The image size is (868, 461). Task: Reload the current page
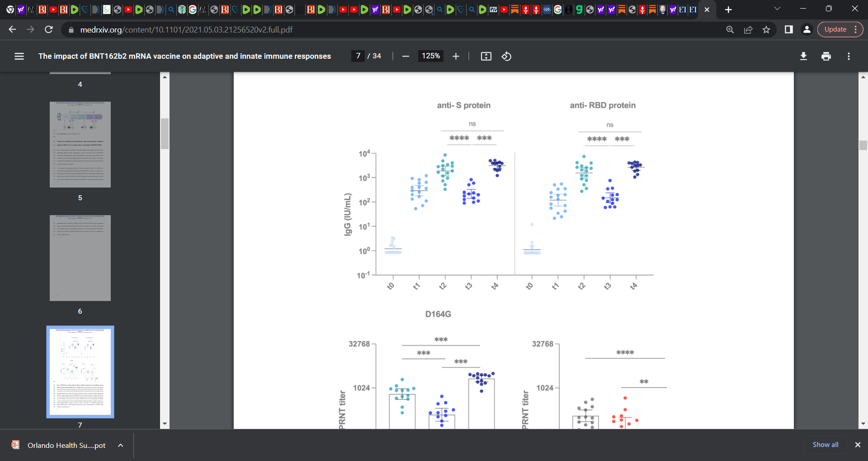pos(49,29)
